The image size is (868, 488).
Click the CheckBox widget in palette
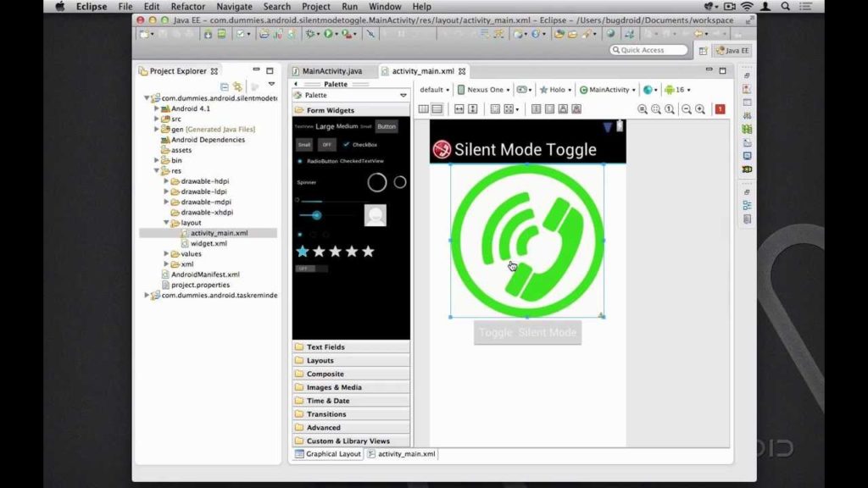pyautogui.click(x=359, y=144)
